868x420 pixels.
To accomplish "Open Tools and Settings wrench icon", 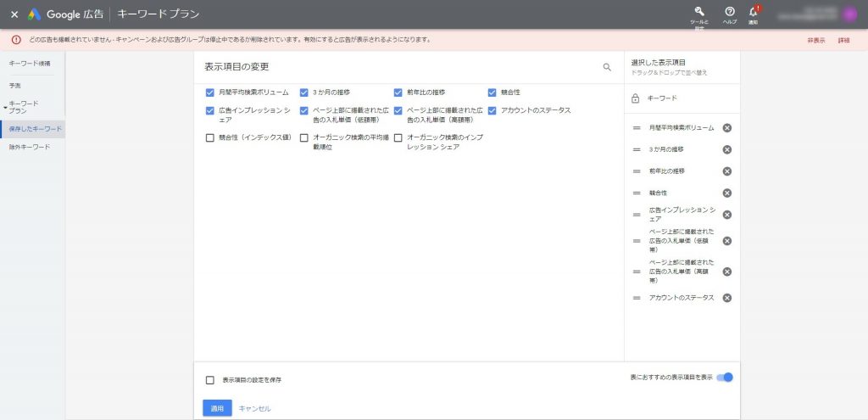I will (699, 11).
